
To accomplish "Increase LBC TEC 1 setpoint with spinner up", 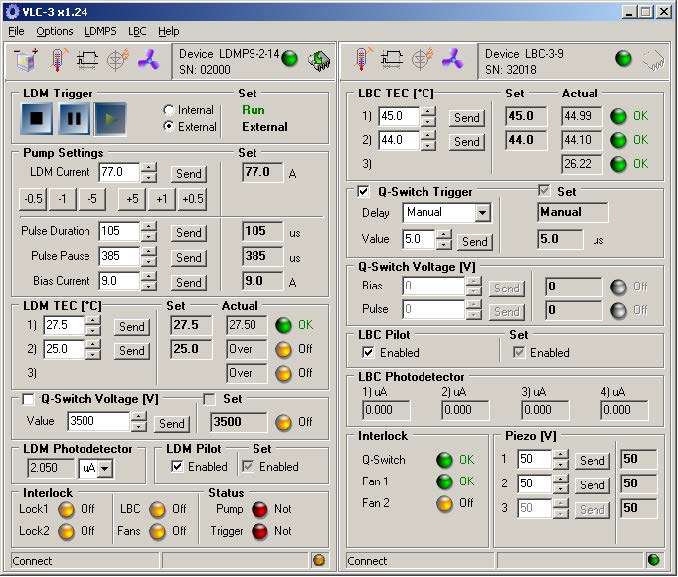I will click(x=428, y=111).
